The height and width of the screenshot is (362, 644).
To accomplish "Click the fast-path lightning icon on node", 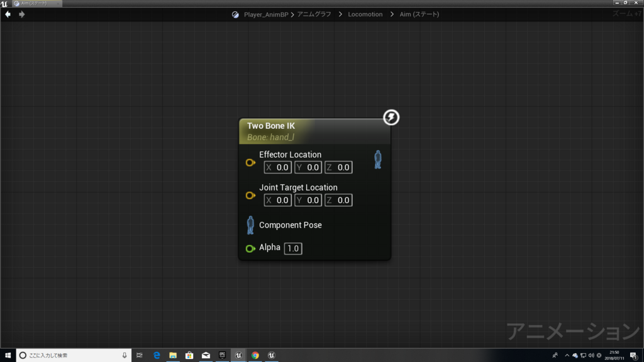I will (x=391, y=118).
